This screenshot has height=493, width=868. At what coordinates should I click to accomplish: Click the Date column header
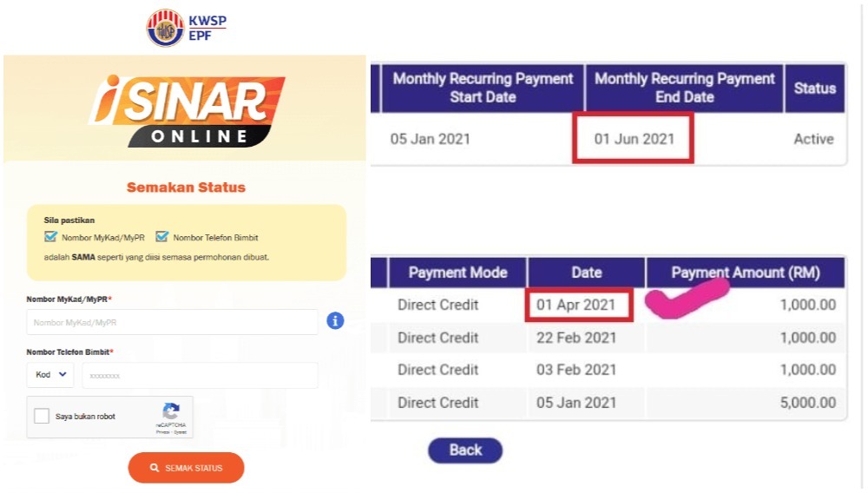tap(586, 273)
